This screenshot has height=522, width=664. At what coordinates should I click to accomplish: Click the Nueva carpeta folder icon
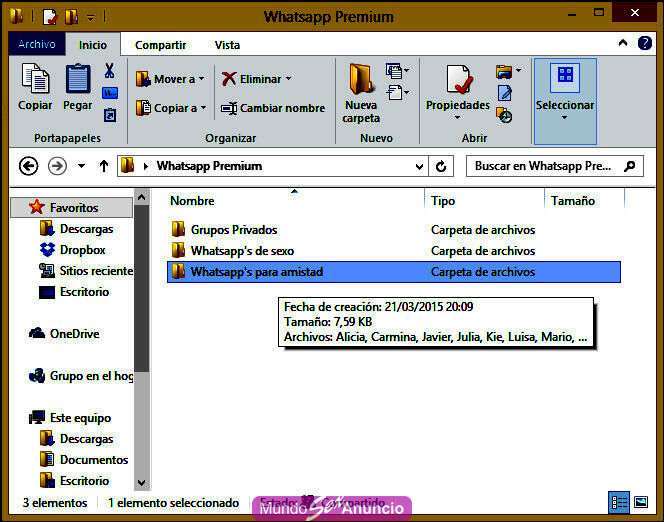[x=361, y=78]
